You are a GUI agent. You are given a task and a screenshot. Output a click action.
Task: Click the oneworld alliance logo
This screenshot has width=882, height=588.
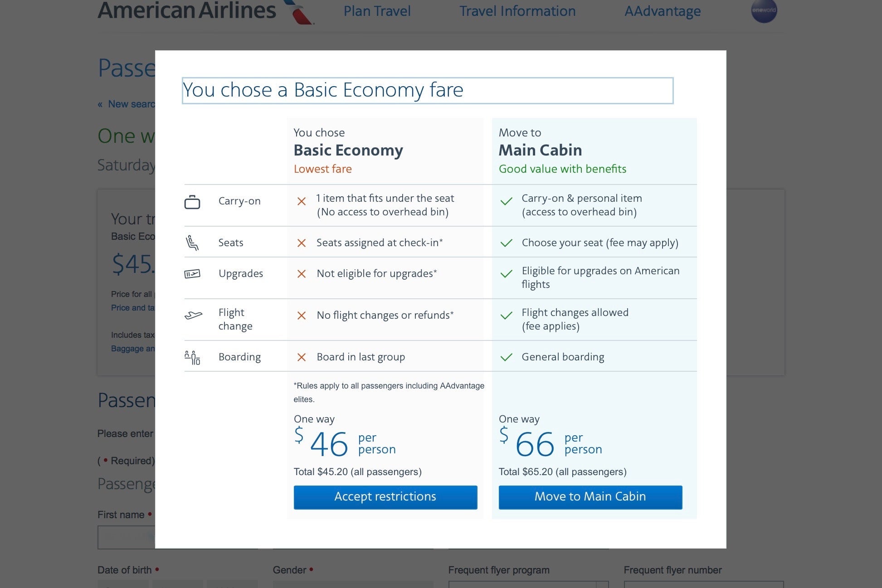[764, 10]
